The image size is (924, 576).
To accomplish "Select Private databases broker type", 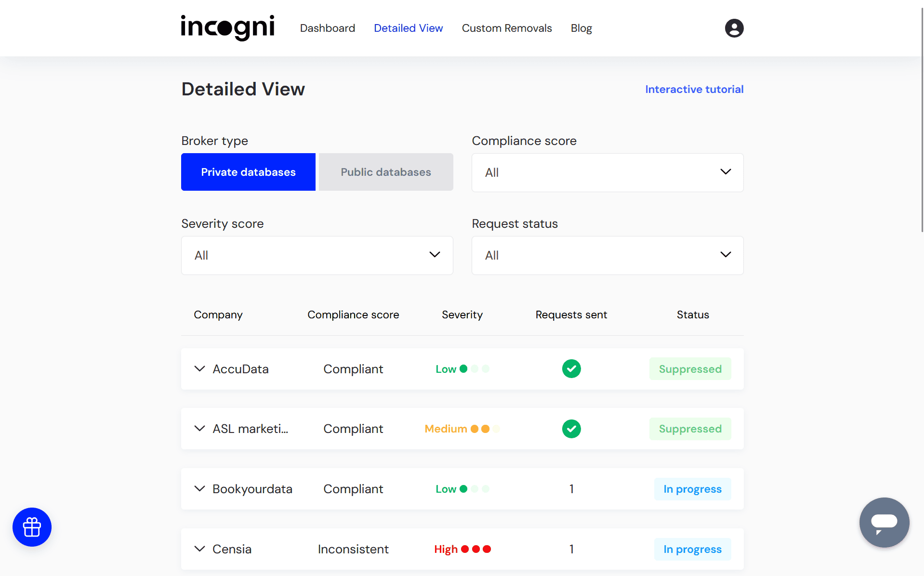I will coord(248,172).
